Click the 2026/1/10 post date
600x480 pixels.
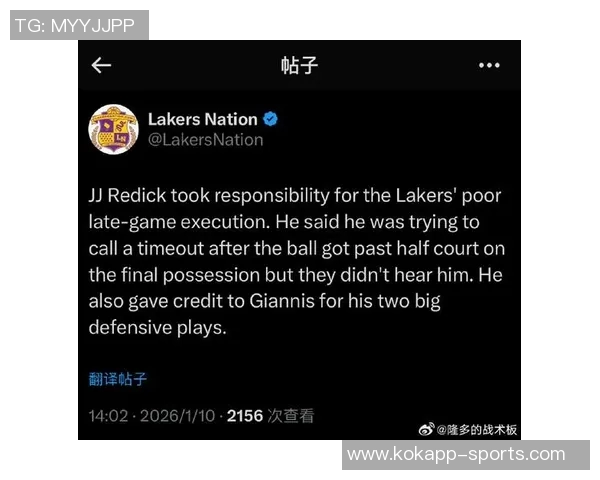pyautogui.click(x=178, y=416)
